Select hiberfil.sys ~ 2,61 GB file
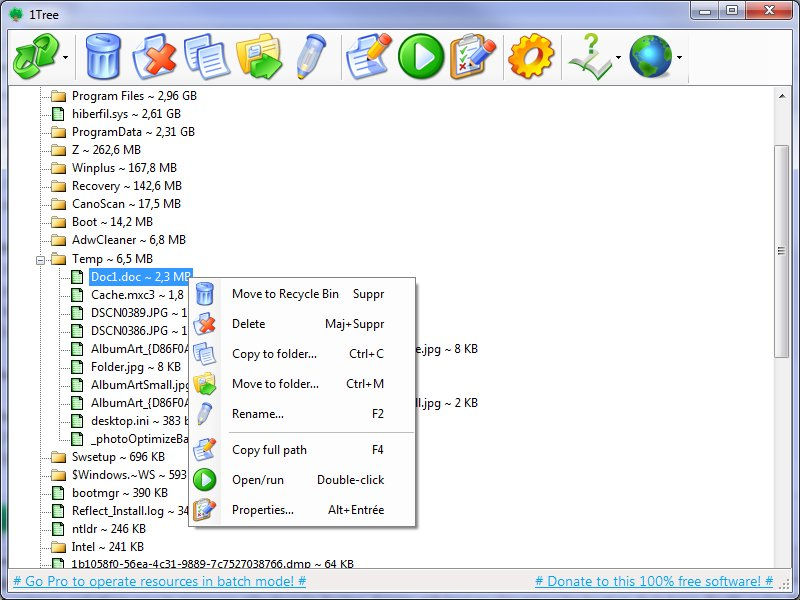 (126, 114)
